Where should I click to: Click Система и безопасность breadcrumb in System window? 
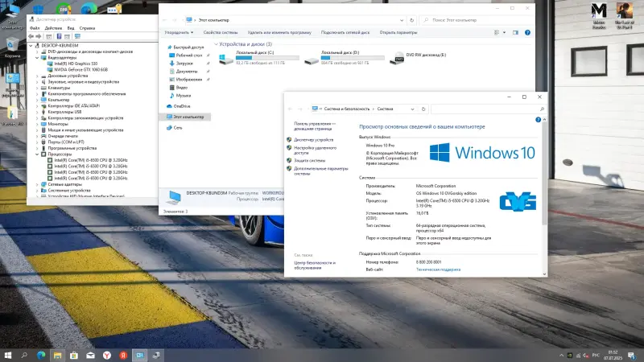point(347,109)
